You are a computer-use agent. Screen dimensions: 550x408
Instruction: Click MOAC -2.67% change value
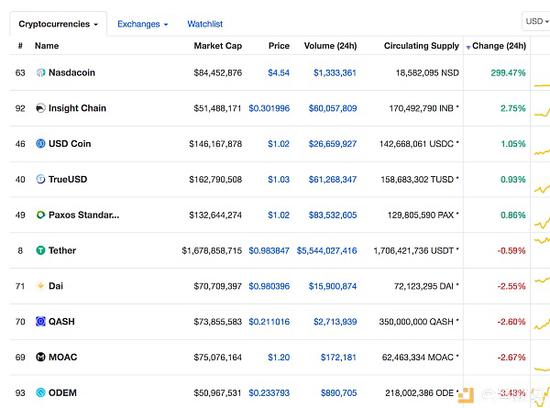pos(511,357)
